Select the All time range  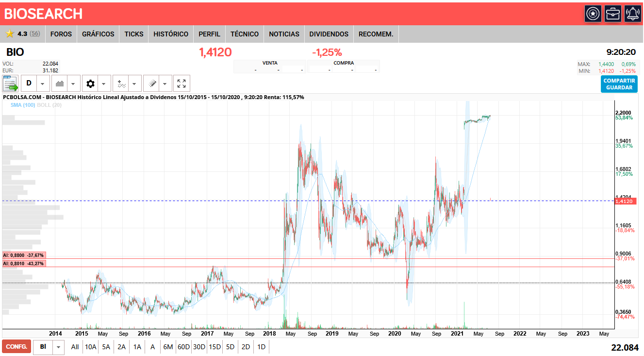coord(75,347)
